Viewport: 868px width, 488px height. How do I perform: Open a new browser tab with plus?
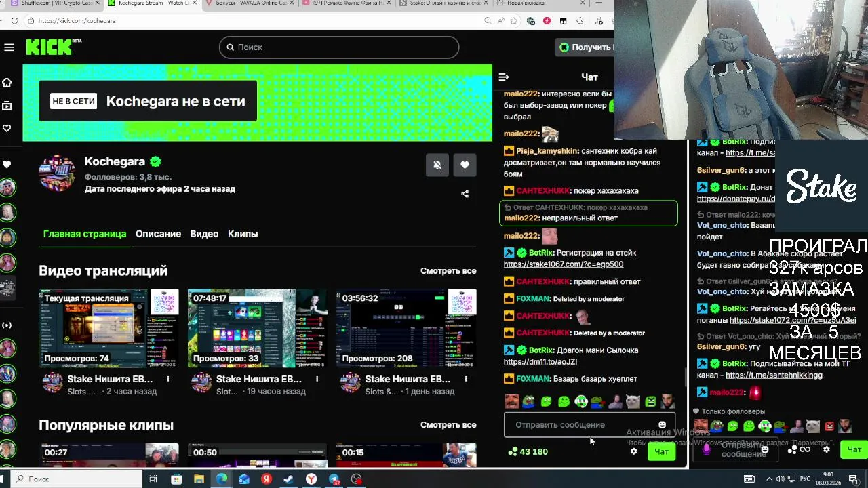pyautogui.click(x=599, y=3)
